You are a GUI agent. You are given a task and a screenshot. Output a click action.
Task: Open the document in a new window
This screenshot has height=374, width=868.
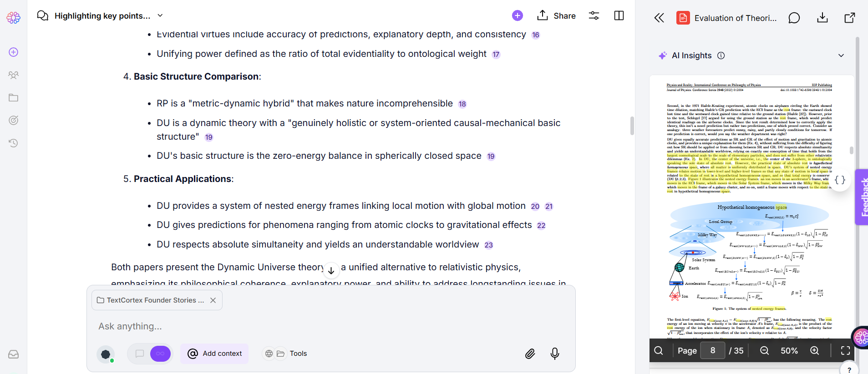(x=849, y=18)
